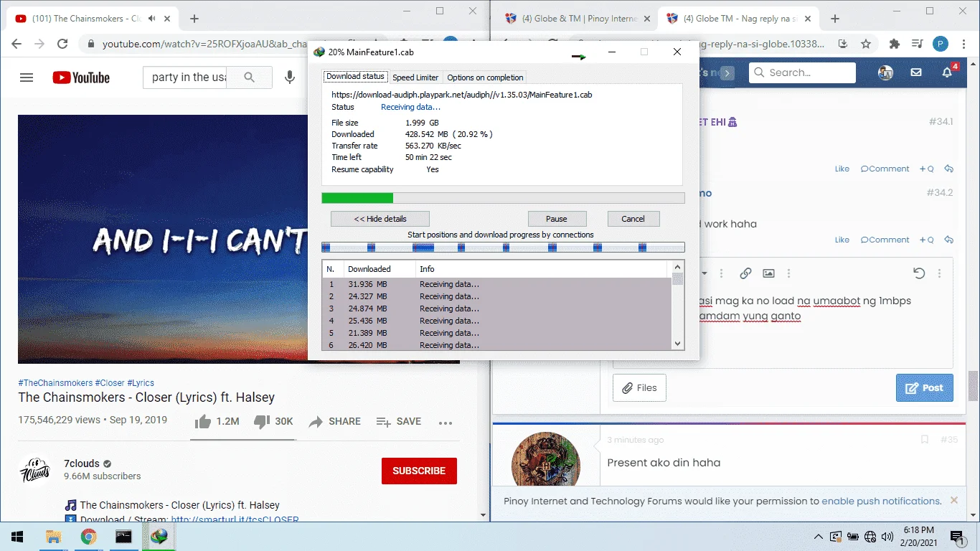Screen dimensions: 980x551
Task: Dismiss the push notification banner
Action: click(953, 501)
